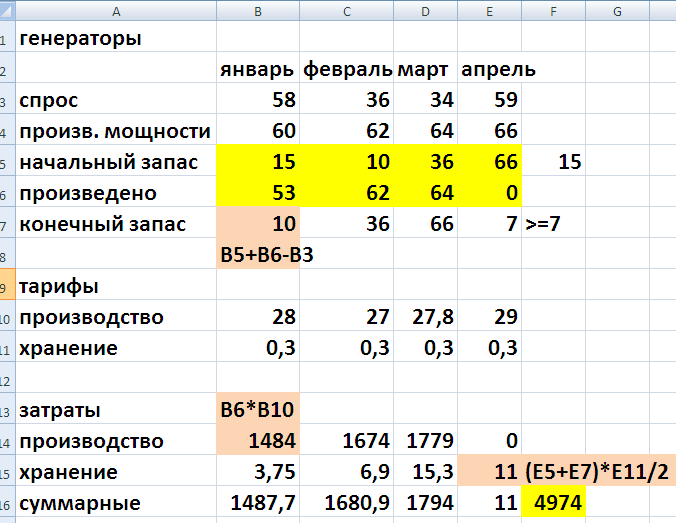676x523 pixels.
Task: Select yellow cell with initial stock 10
Action: coord(347,162)
